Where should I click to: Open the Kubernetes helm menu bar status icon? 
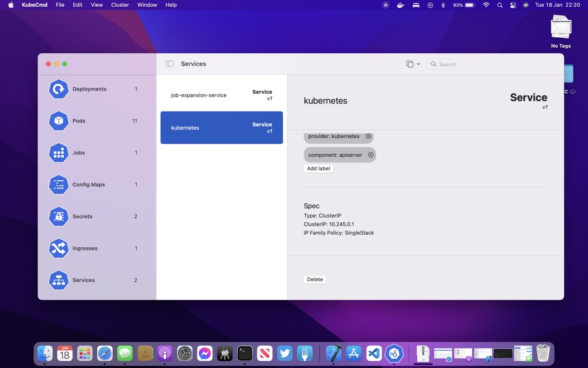coord(386,5)
